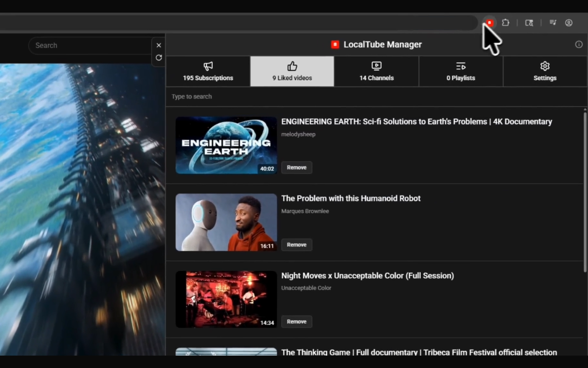Switch to the 0 Playlists tab
Viewport: 588px width, 368px height.
click(461, 71)
